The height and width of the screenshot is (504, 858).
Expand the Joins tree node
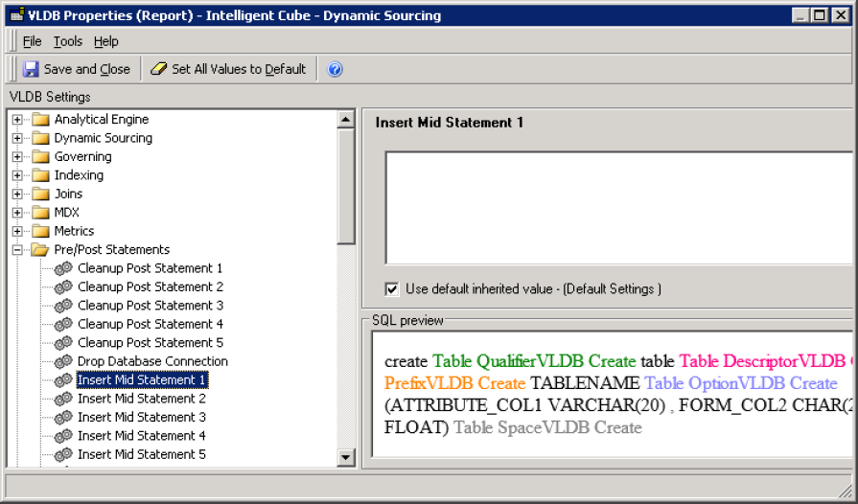(x=17, y=195)
